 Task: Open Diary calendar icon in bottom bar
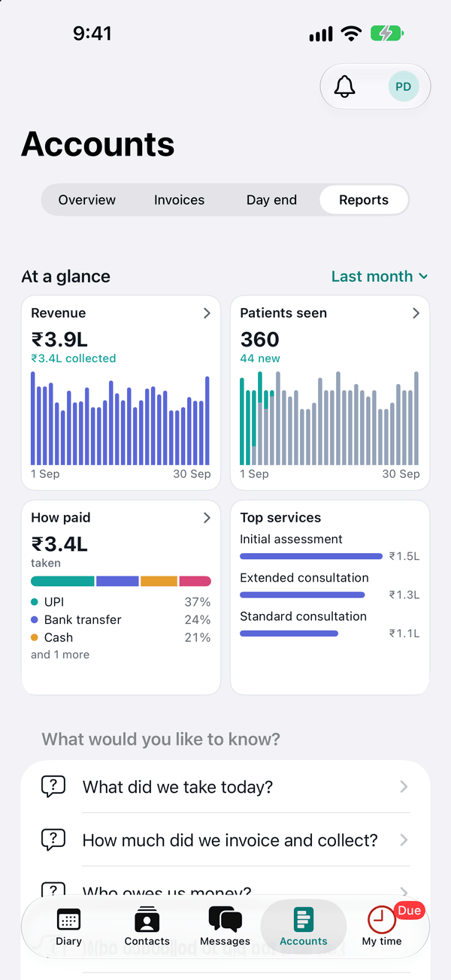[x=68, y=919]
